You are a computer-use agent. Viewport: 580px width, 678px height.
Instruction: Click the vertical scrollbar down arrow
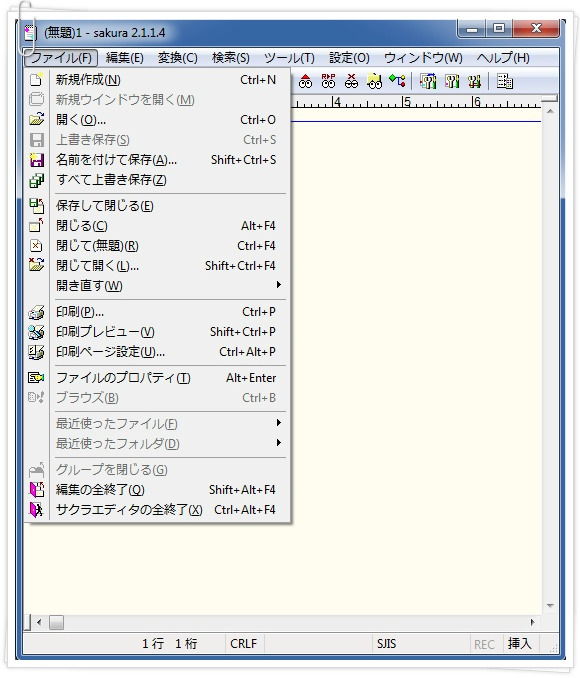pos(550,606)
